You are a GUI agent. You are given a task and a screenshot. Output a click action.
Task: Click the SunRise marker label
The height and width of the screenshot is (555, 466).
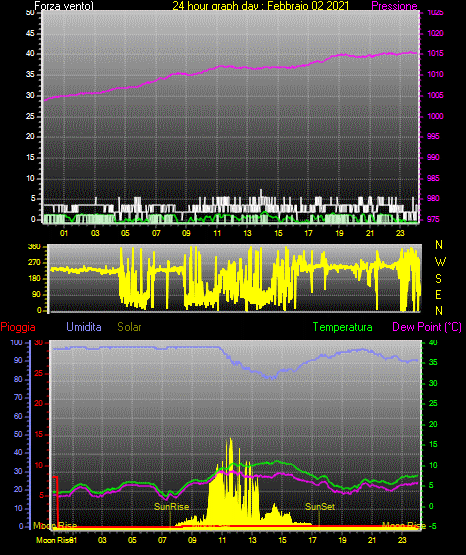point(172,507)
